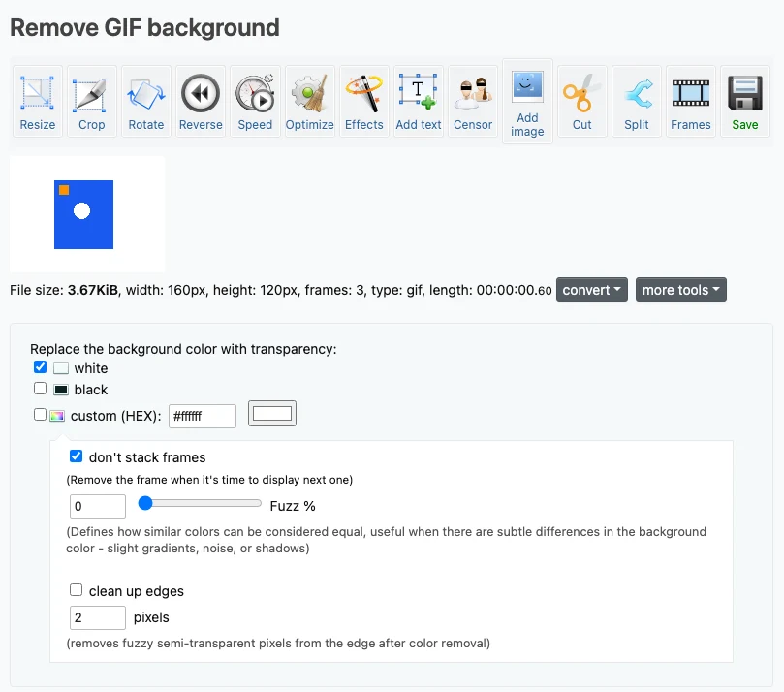Click the rainbow custom color icon
Image resolution: width=784 pixels, height=692 pixels.
(57, 416)
